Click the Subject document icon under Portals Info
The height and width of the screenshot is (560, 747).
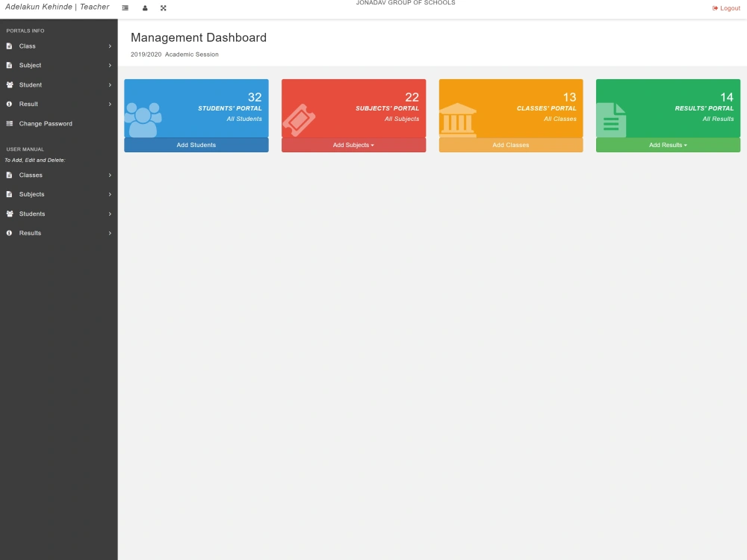9,65
